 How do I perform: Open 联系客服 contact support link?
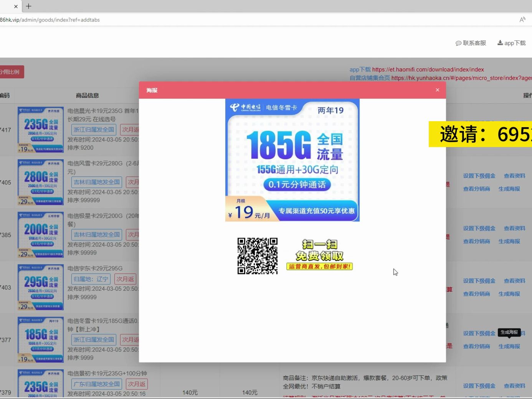(471, 43)
